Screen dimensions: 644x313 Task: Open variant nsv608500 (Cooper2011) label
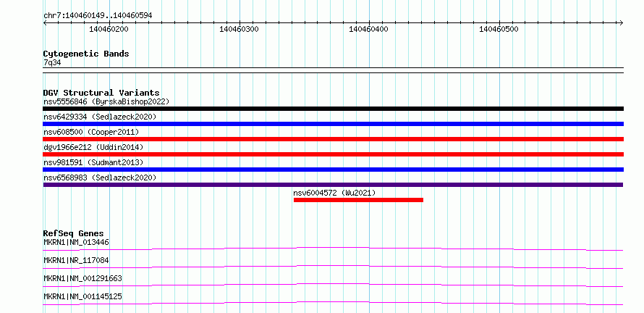[91, 132]
